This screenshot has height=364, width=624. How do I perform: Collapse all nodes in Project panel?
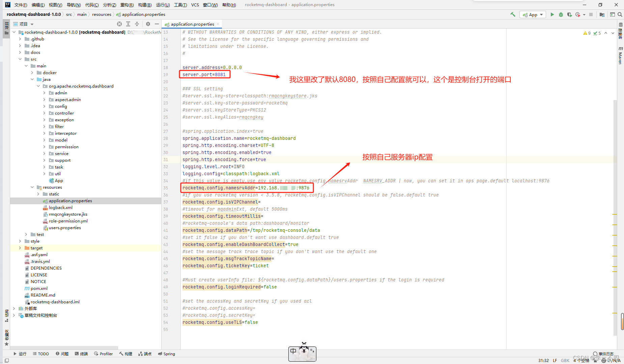(137, 24)
